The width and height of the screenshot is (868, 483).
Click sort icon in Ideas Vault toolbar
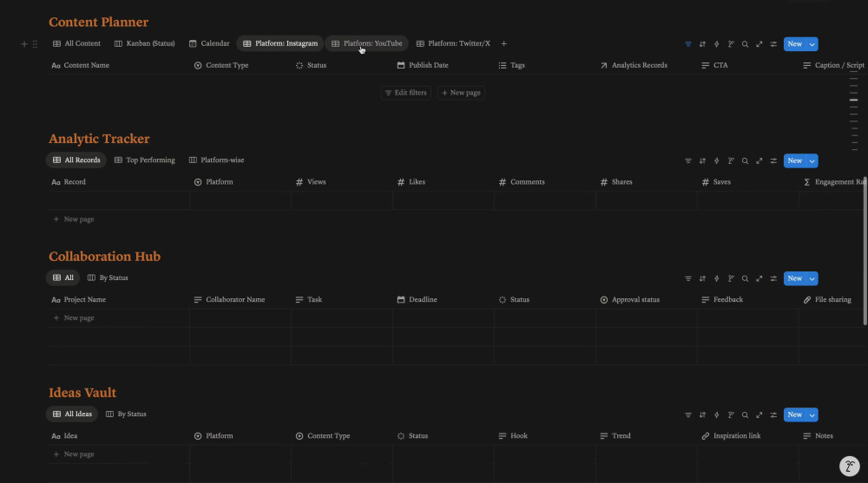pos(702,414)
